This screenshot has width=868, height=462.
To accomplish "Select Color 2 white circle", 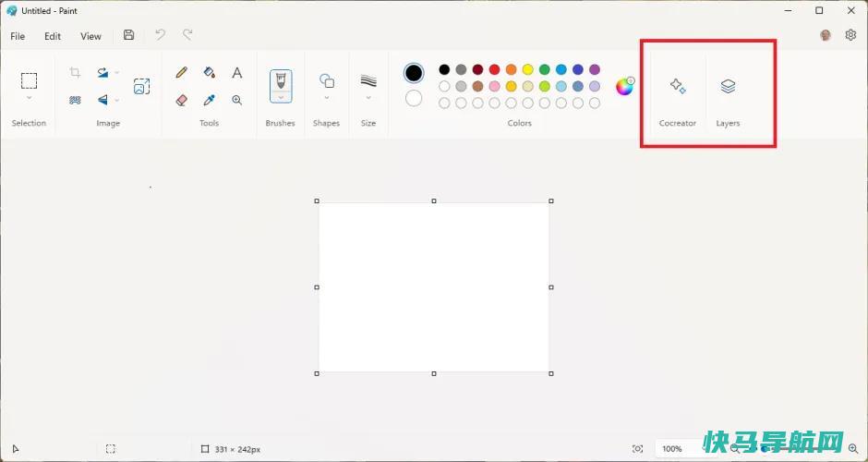I will [x=414, y=99].
